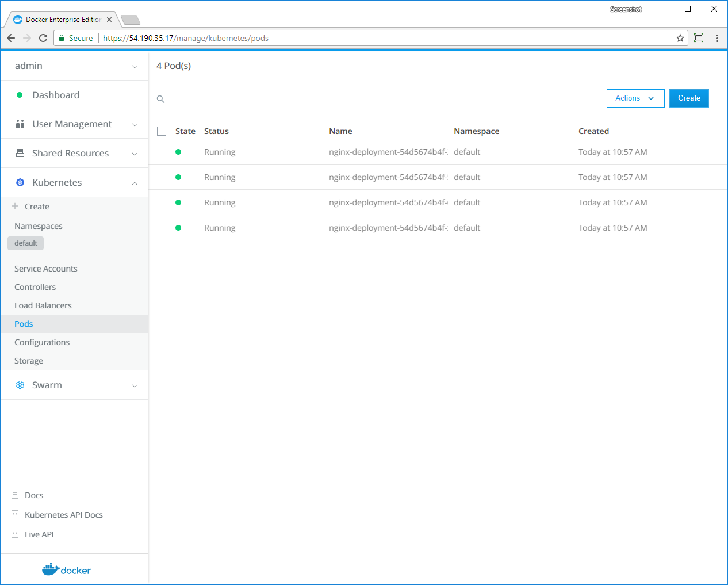Click the User Management people icon

click(x=20, y=124)
